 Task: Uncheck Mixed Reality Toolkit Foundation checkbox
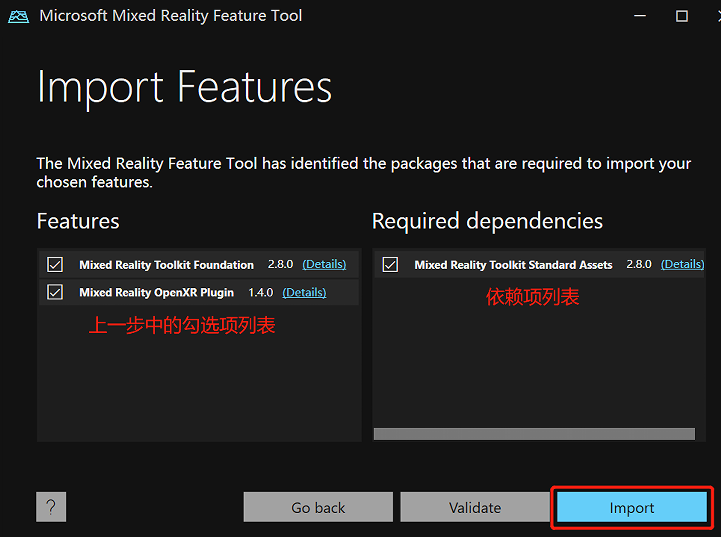coord(55,265)
